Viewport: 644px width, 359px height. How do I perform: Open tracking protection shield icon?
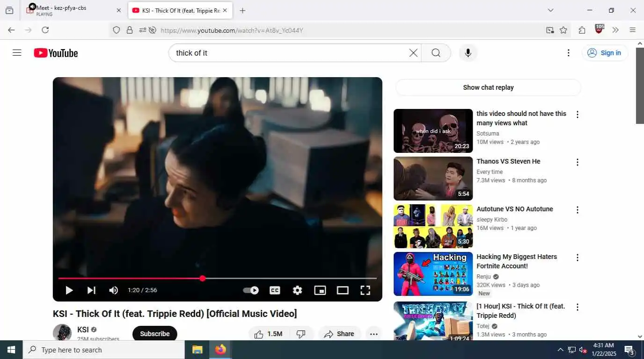pyautogui.click(x=117, y=30)
